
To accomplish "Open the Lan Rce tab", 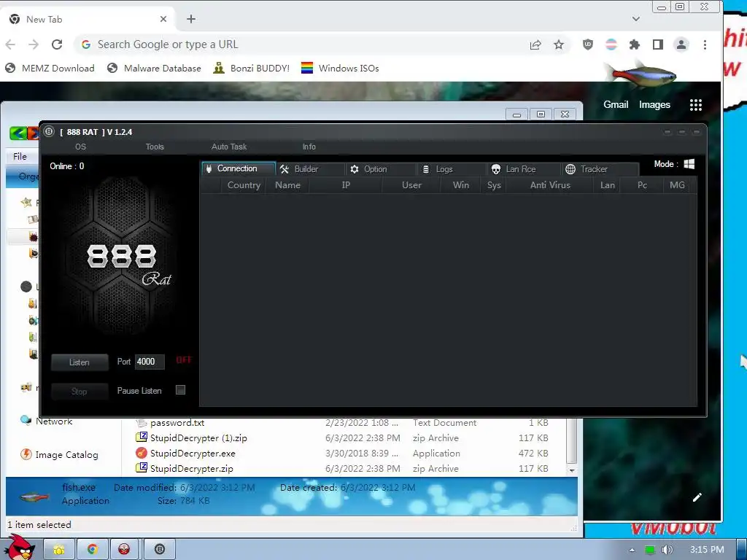I will click(x=522, y=169).
